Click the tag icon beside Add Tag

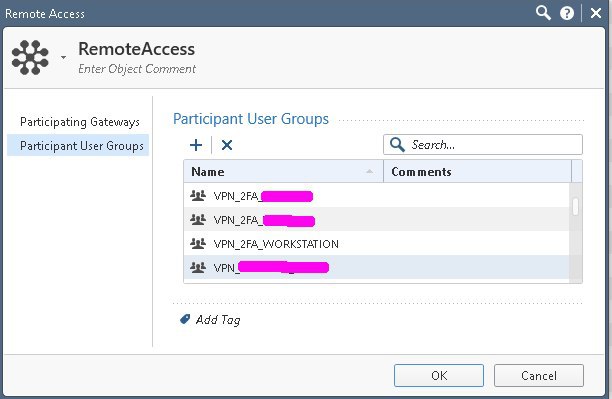pos(185,319)
